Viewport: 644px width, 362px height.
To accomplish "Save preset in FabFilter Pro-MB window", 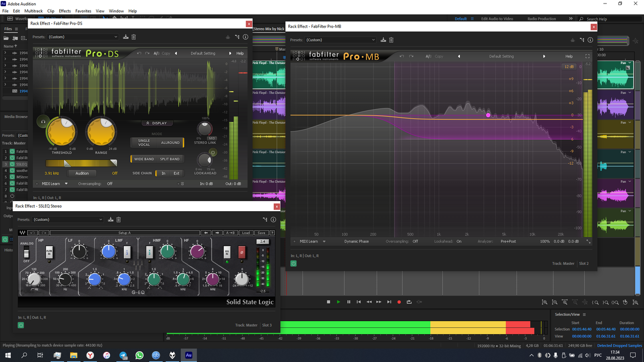I will (x=383, y=40).
